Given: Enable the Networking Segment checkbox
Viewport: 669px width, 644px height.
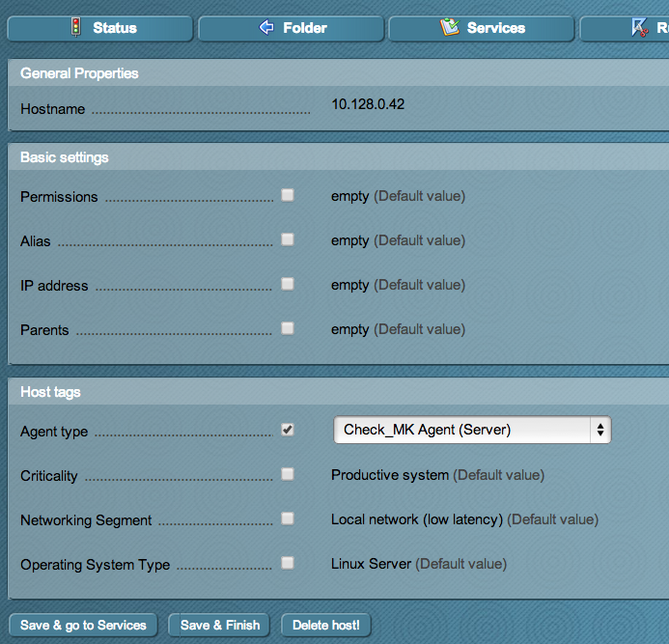Looking at the screenshot, I should click(288, 518).
